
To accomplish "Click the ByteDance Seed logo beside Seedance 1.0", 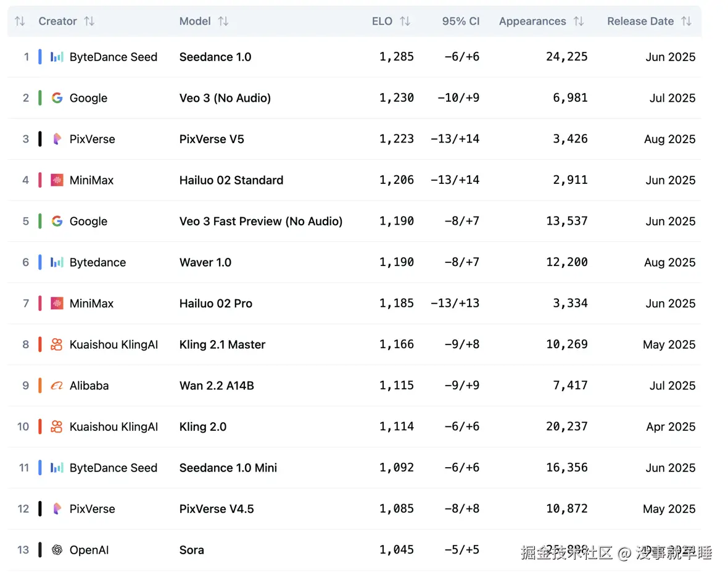I will (57, 57).
